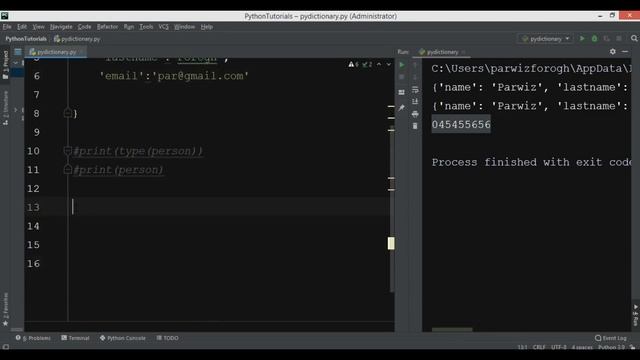Go to previous highlighted error arrow
Screen dimensions: 640x360
point(379,64)
